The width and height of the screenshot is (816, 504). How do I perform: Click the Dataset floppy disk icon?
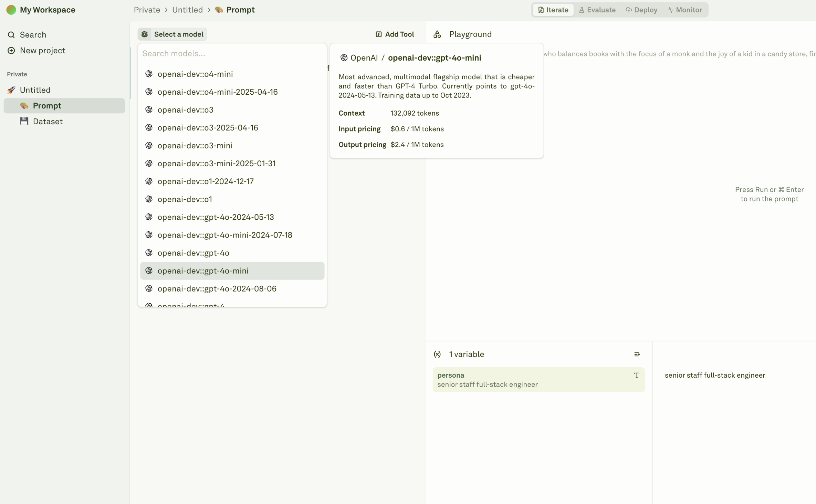[x=24, y=122]
